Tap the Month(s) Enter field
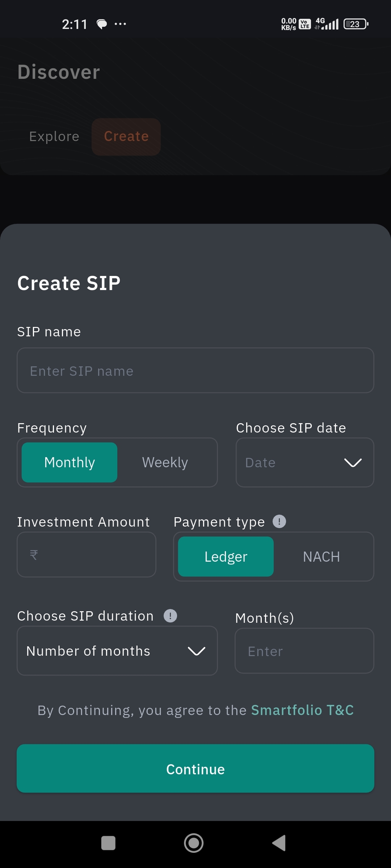The image size is (391, 868). point(304,651)
